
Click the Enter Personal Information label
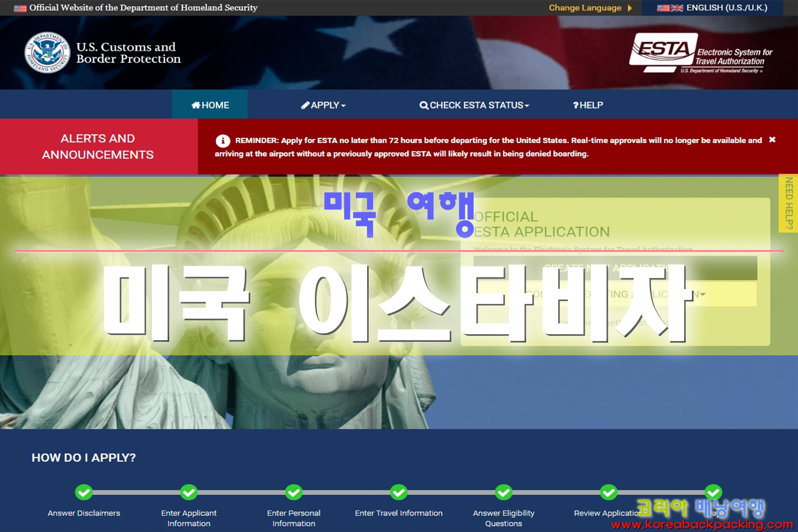pos(294,518)
